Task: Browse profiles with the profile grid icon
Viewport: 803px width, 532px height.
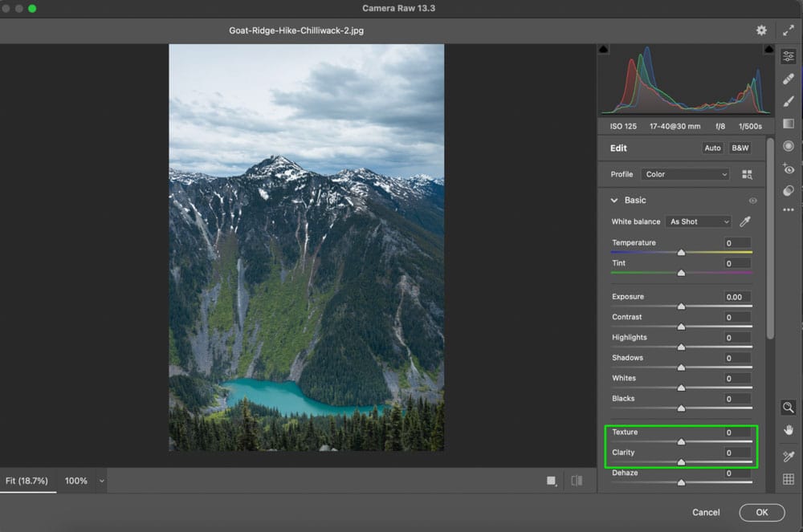Action: tap(747, 174)
